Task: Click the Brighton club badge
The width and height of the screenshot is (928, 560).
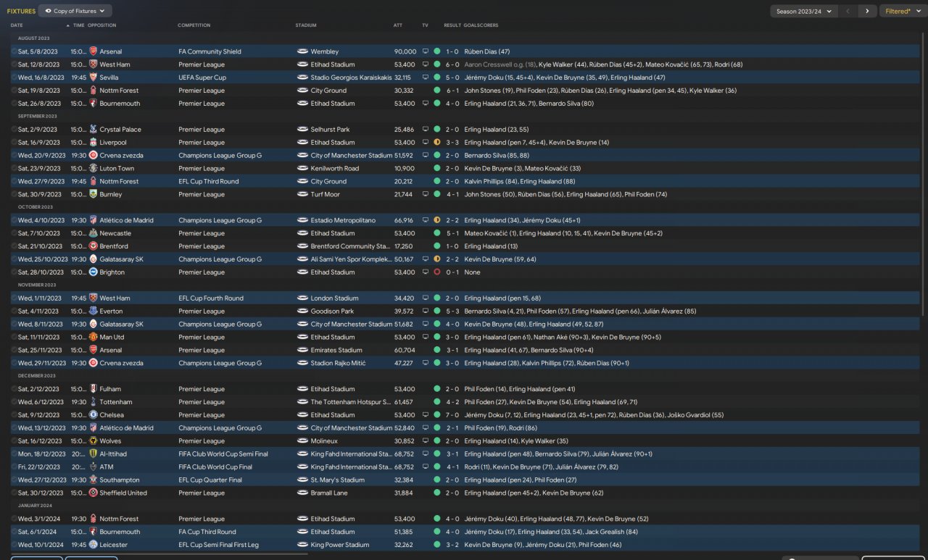Action: (x=93, y=272)
